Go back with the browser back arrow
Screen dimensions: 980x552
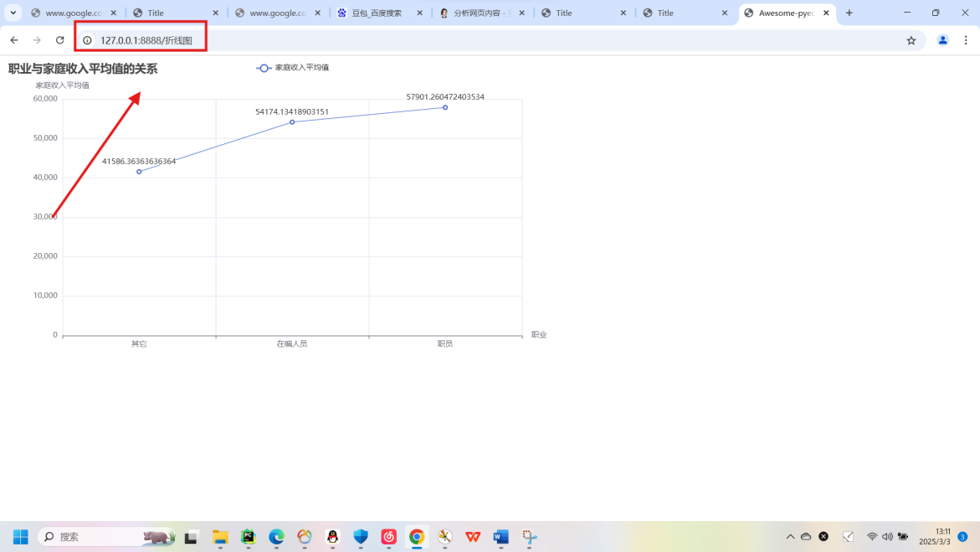[13, 40]
